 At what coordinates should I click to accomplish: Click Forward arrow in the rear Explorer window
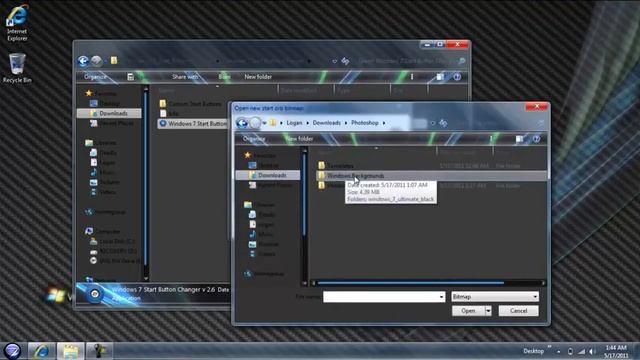96,61
